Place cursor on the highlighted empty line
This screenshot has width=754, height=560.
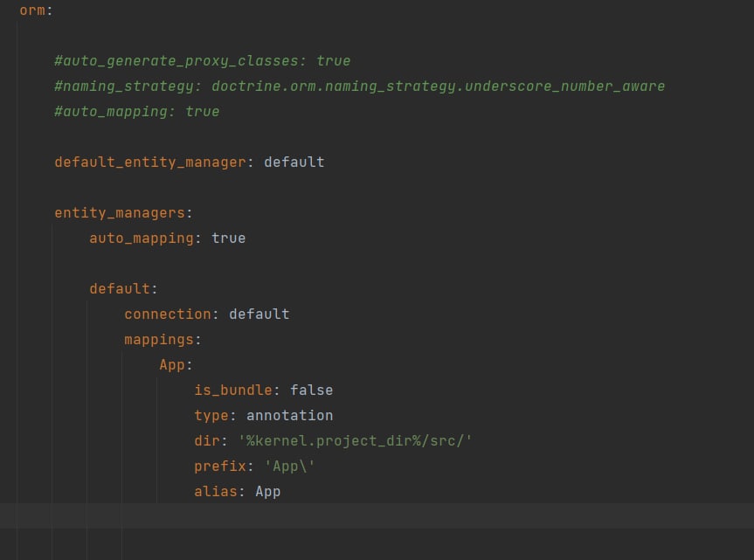pos(377,516)
